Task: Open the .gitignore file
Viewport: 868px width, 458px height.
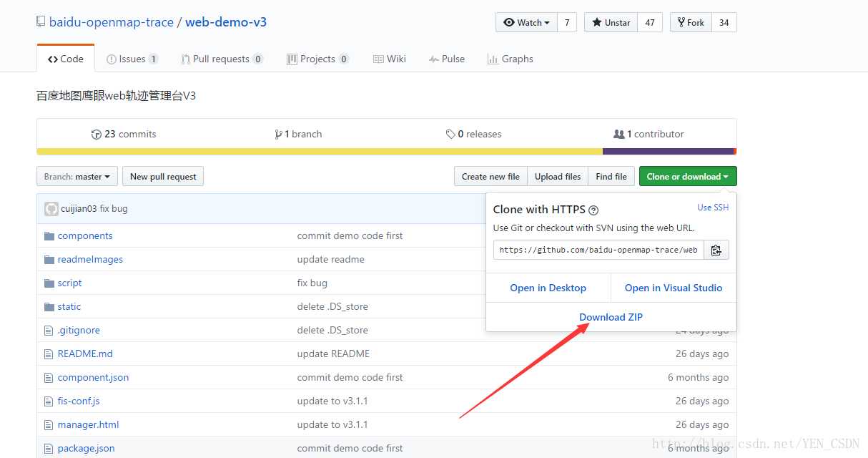Action: coord(79,331)
